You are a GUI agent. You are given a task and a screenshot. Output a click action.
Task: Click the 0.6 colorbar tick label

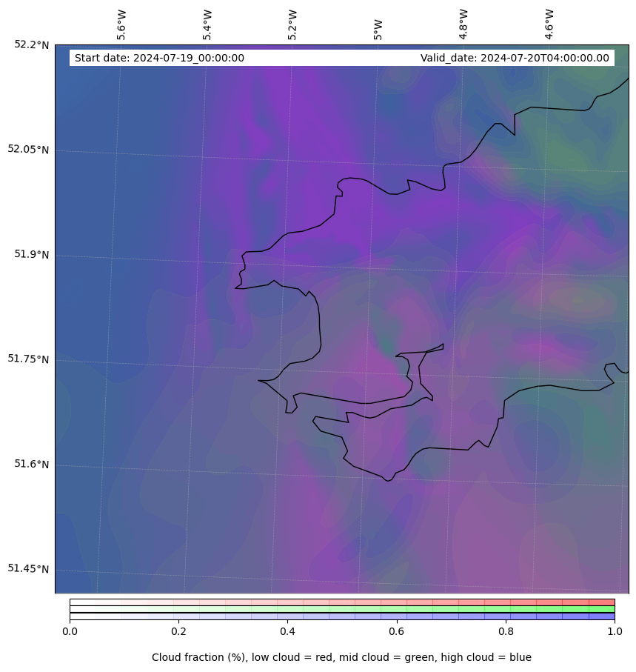[x=397, y=631]
